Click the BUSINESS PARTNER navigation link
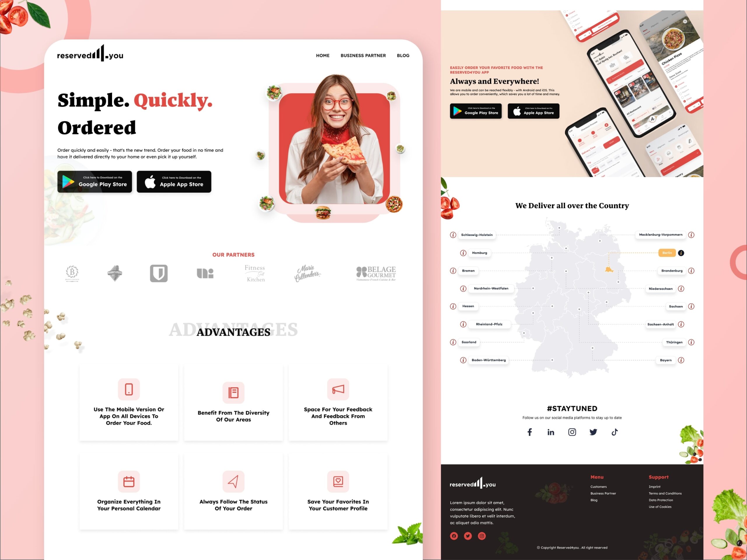Viewport: 747px width, 560px height. (x=363, y=55)
